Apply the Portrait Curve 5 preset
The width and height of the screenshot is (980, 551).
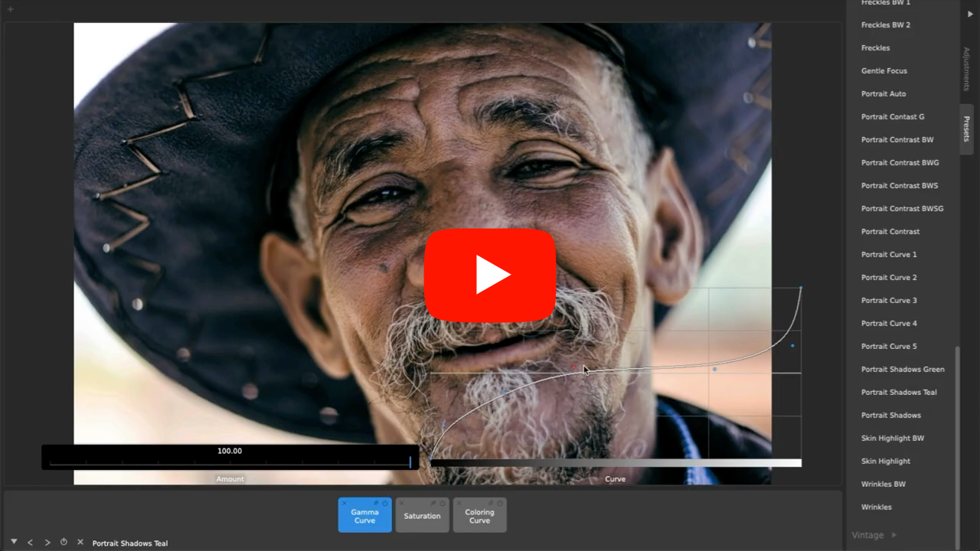[889, 347]
